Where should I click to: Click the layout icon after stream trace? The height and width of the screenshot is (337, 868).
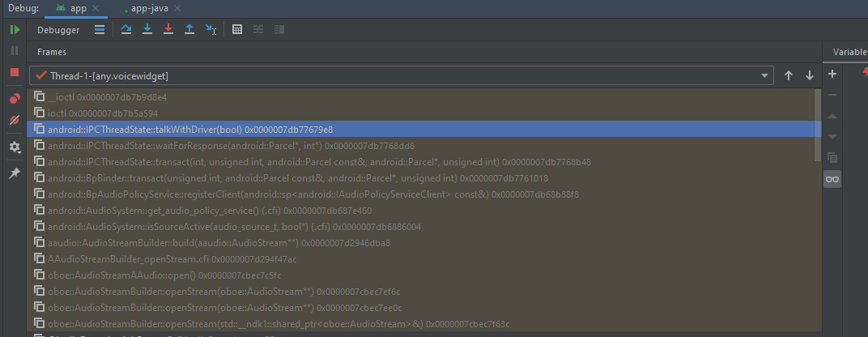pyautogui.click(x=279, y=29)
